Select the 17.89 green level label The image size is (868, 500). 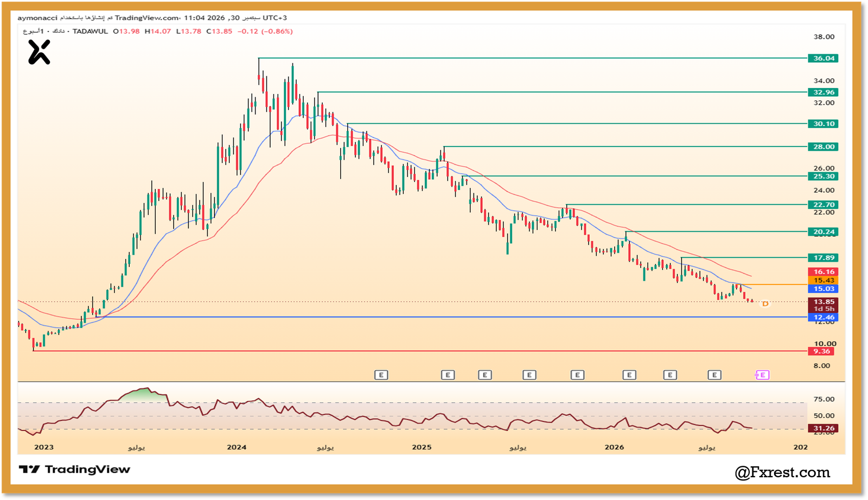tap(823, 258)
